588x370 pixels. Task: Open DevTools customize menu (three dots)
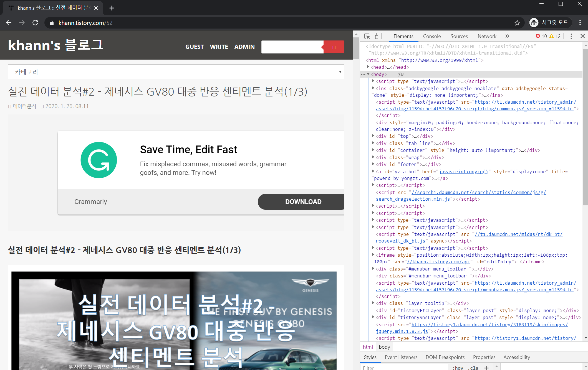(571, 36)
